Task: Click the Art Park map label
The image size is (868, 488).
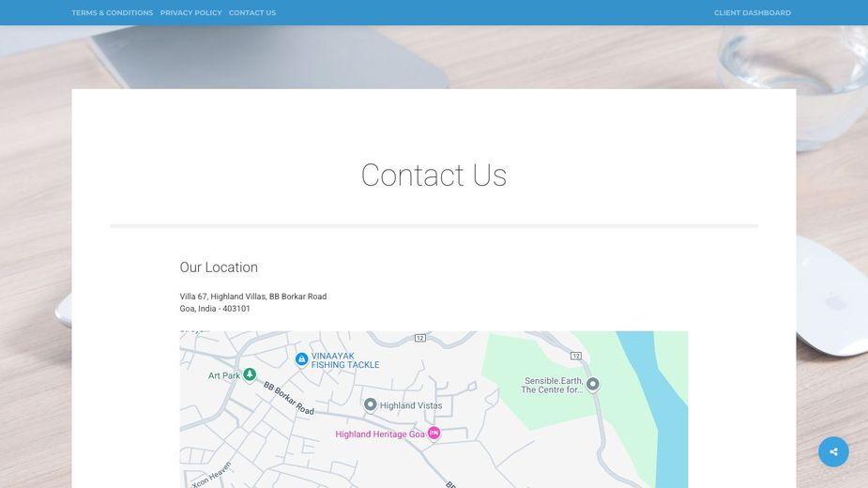Action: pos(224,375)
